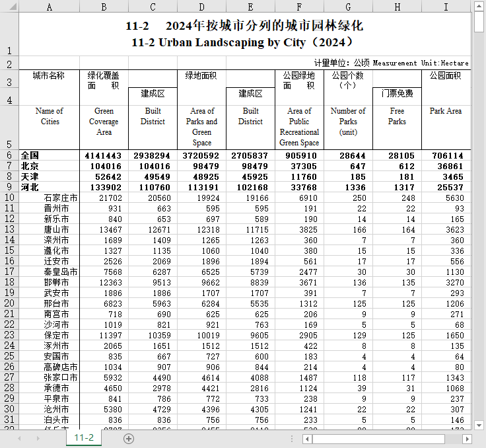Click horizontal scrollbar right arrow
Image resolution: width=486 pixels, height=448 pixels.
(x=467, y=439)
